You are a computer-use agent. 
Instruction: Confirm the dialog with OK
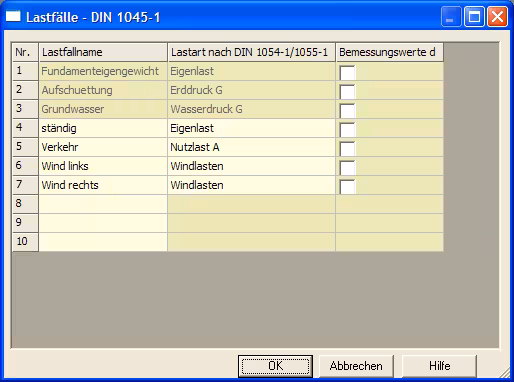(x=275, y=366)
